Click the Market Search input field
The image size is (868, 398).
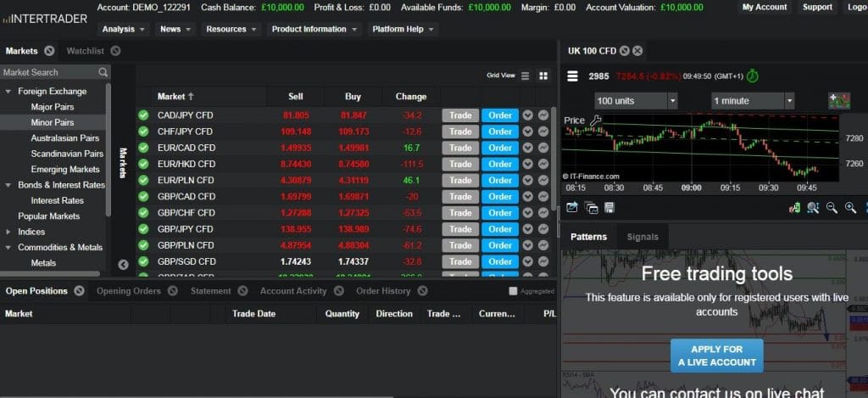(49, 73)
